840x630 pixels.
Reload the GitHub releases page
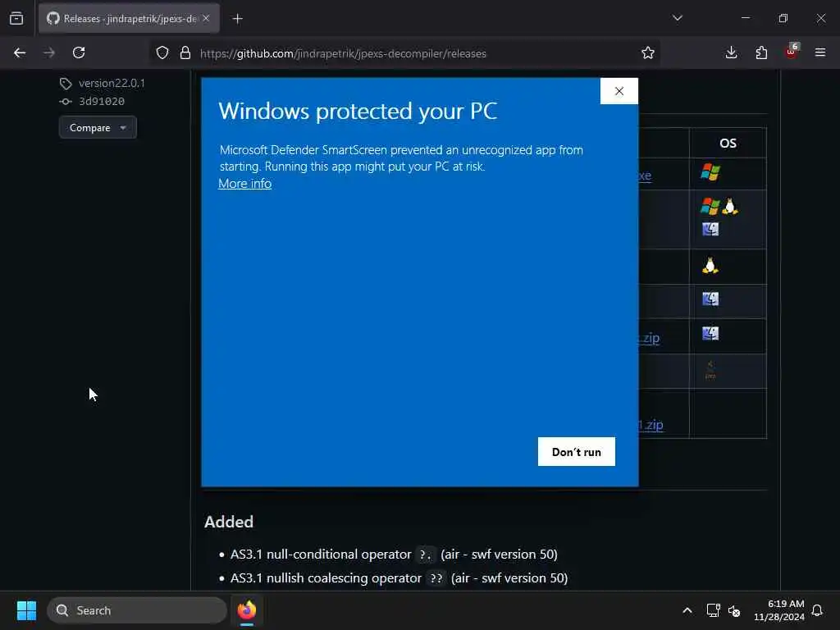[79, 52]
